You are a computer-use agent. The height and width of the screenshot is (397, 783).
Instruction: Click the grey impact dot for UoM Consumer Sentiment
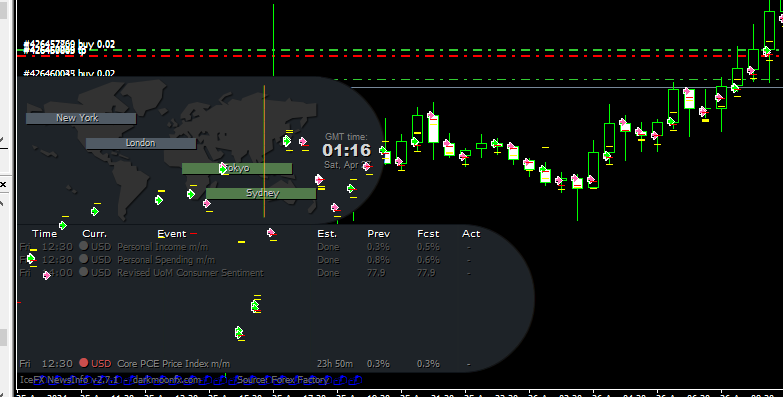click(83, 272)
